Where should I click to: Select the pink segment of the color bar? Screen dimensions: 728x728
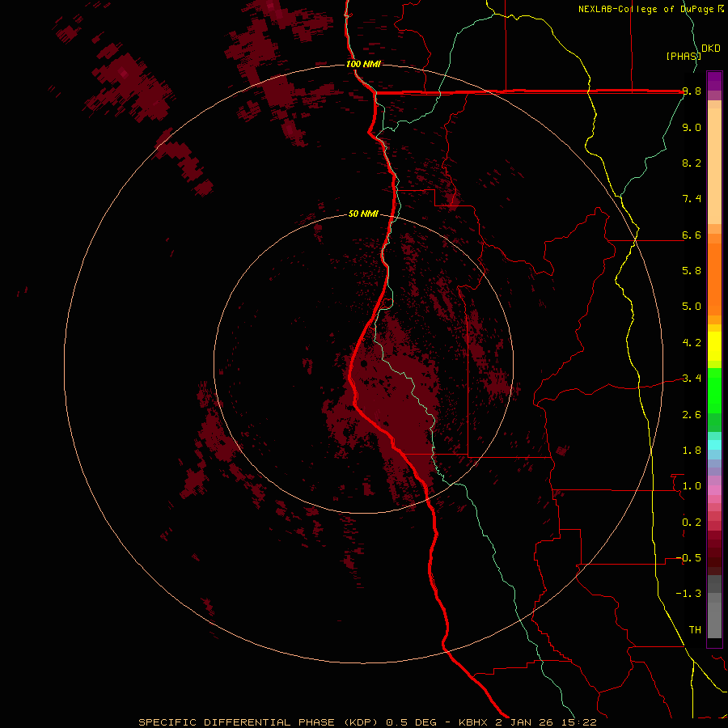click(714, 490)
